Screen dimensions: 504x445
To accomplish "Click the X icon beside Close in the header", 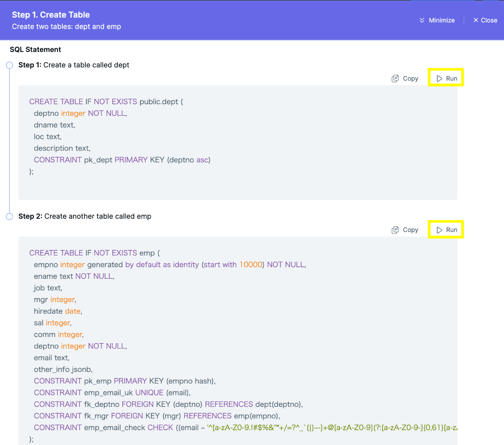I will point(476,21).
